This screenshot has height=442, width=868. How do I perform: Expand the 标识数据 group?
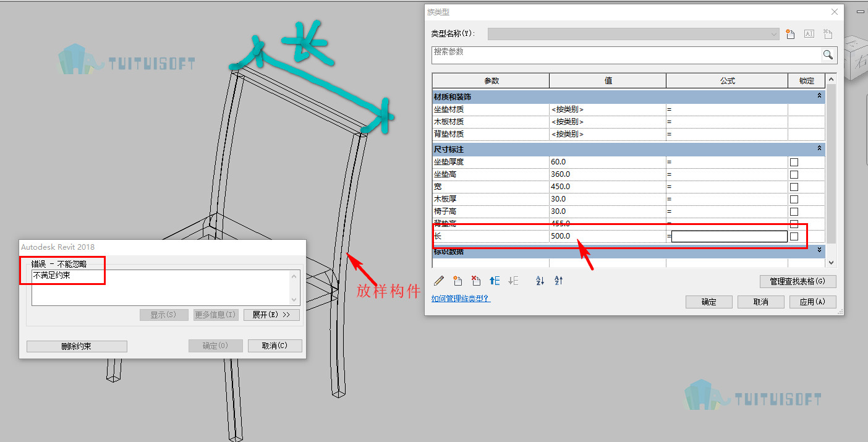tap(819, 250)
